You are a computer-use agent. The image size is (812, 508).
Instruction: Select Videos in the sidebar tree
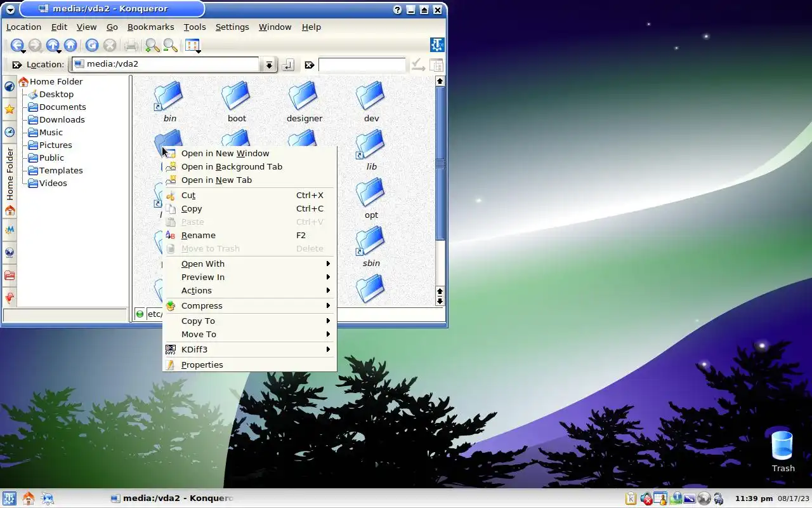point(48,183)
